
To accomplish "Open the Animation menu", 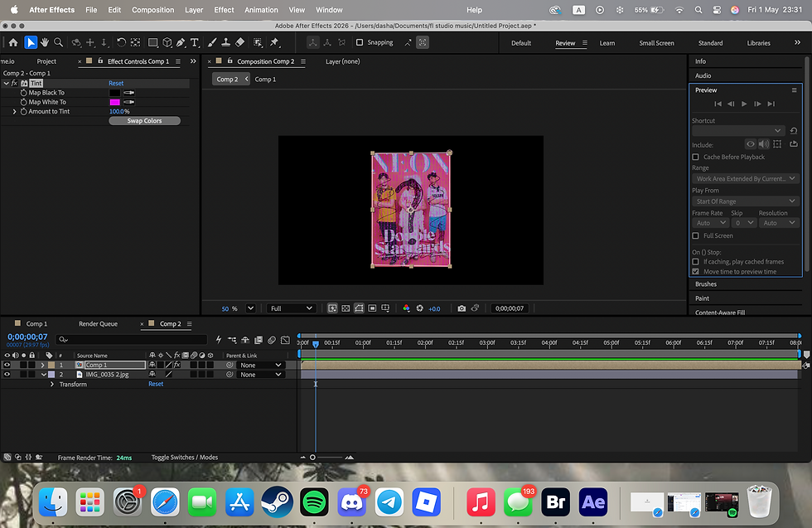I will click(x=261, y=10).
